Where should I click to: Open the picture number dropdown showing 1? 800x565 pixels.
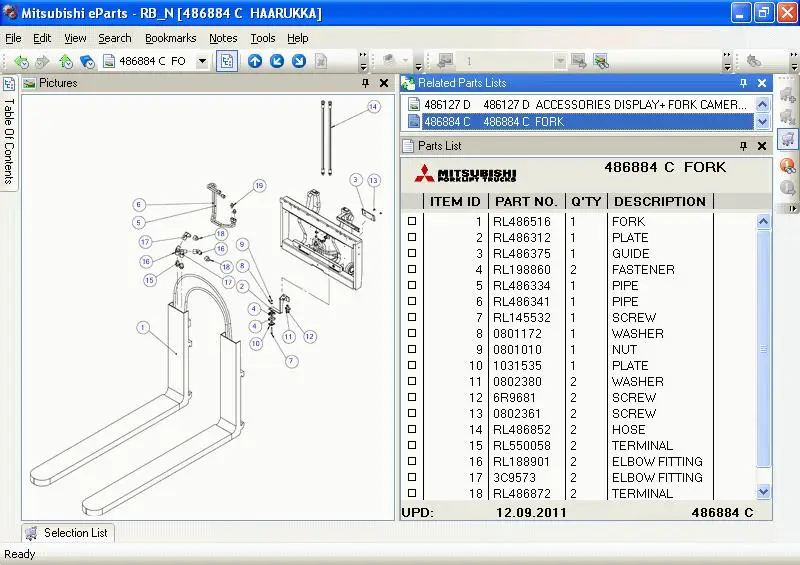(x=560, y=62)
